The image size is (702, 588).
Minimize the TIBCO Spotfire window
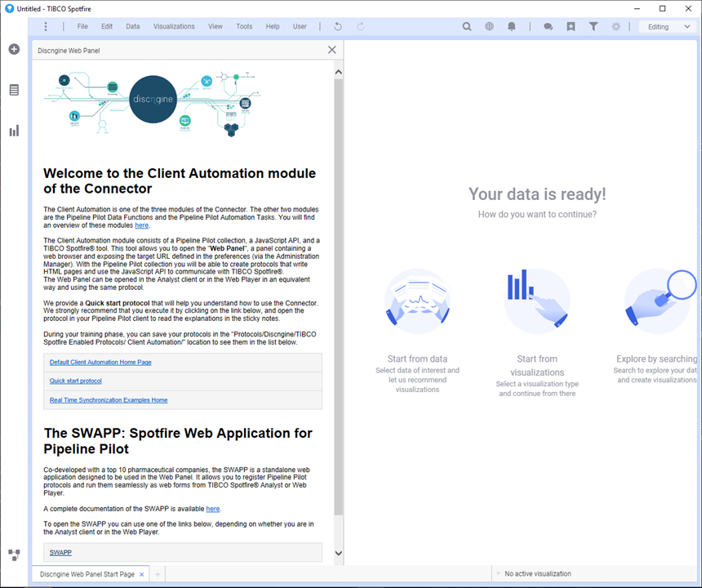click(638, 8)
